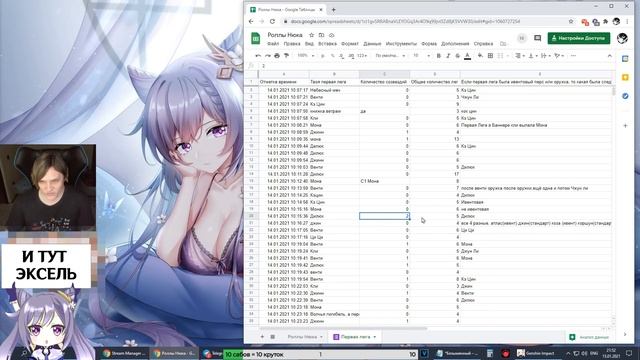This screenshot has height=360, width=640.
Task: Open the Файл menu
Action: (x=273, y=44)
